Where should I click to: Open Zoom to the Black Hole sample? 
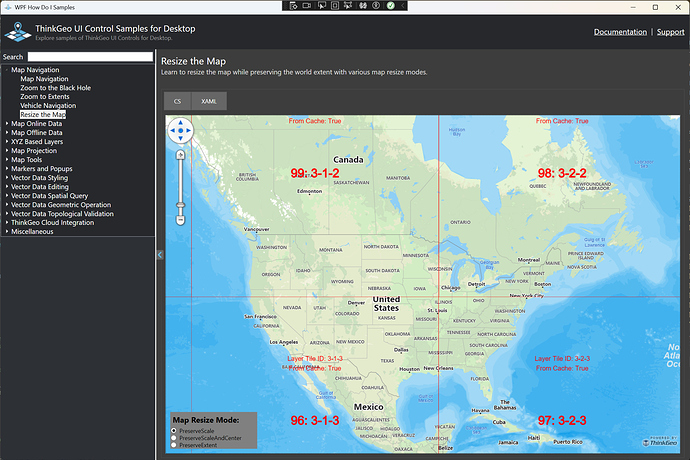pyautogui.click(x=55, y=88)
